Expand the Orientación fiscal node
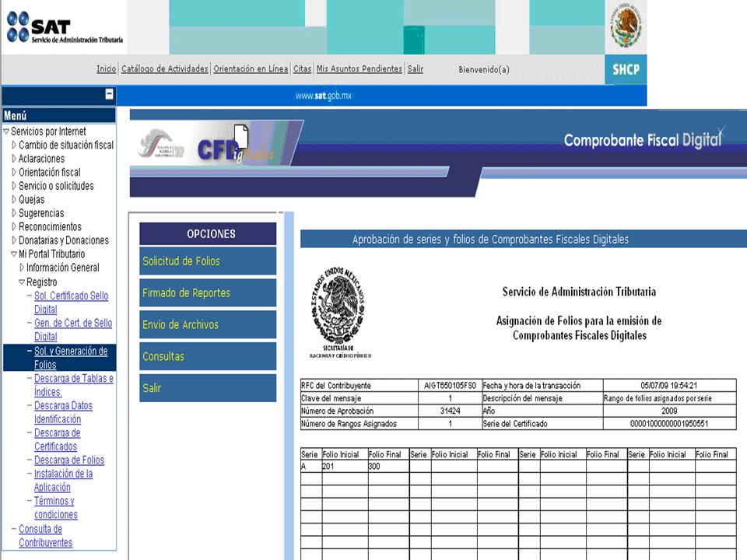The image size is (747, 560). pyautogui.click(x=14, y=172)
